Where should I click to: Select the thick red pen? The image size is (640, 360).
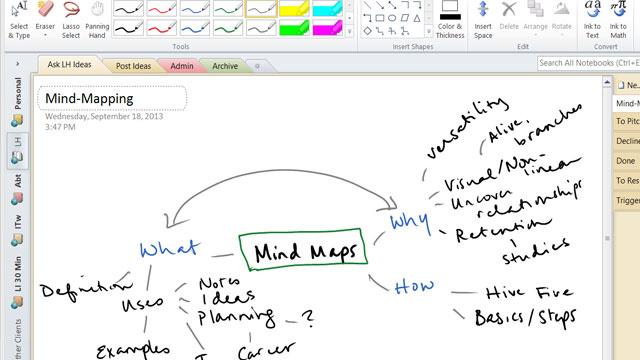click(x=162, y=29)
